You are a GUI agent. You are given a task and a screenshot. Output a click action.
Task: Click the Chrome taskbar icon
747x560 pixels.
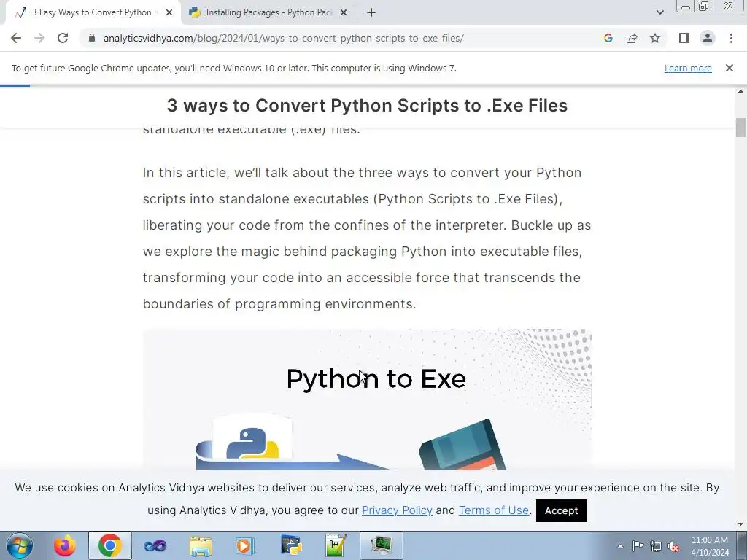tap(110, 545)
